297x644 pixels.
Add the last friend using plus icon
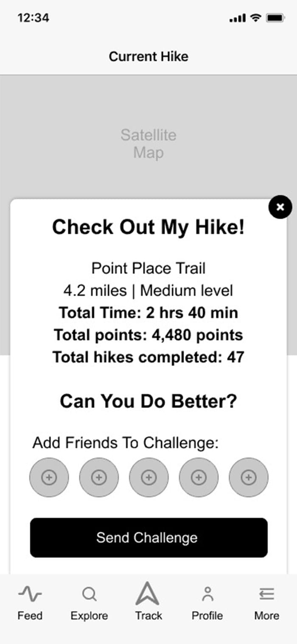(x=248, y=477)
